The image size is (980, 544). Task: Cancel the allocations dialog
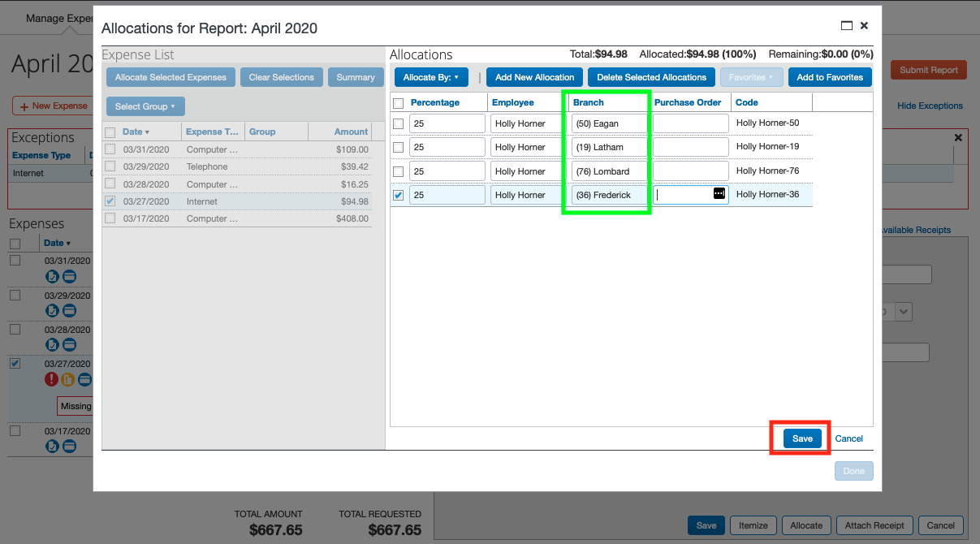click(849, 438)
